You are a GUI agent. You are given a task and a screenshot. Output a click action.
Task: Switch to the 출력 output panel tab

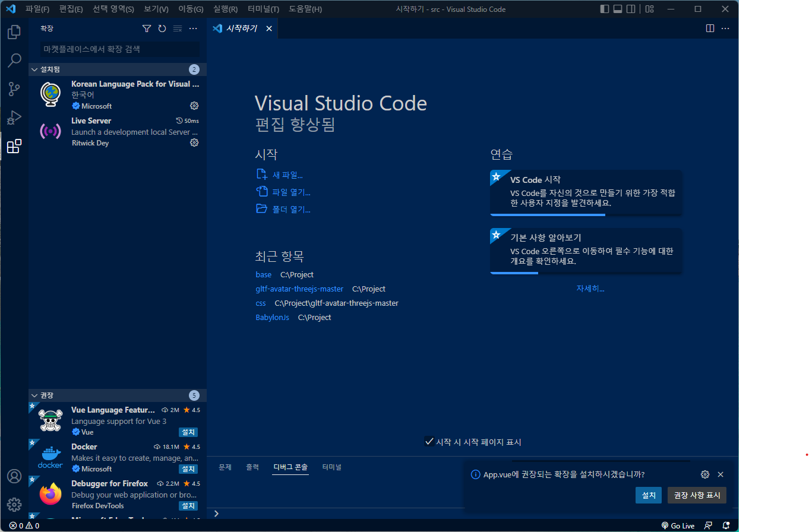click(x=252, y=467)
